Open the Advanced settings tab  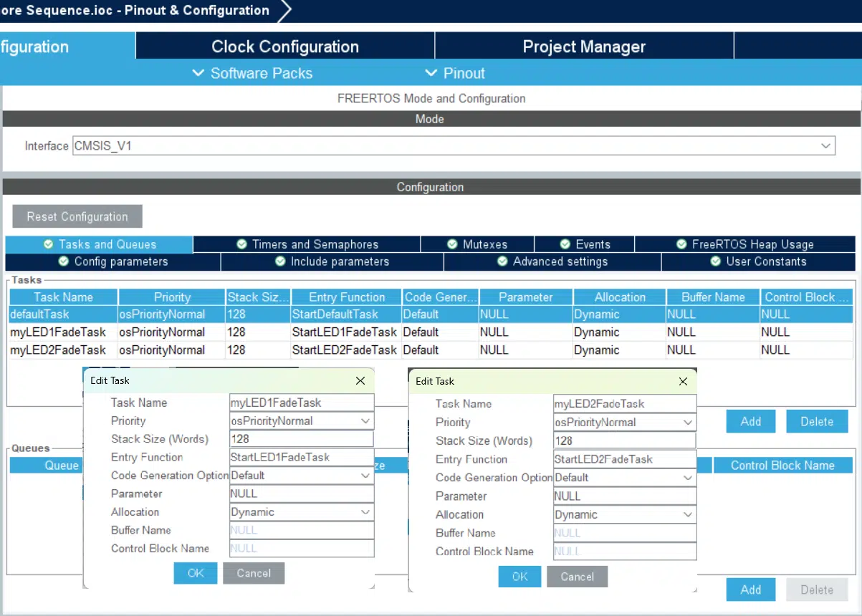[x=552, y=261]
